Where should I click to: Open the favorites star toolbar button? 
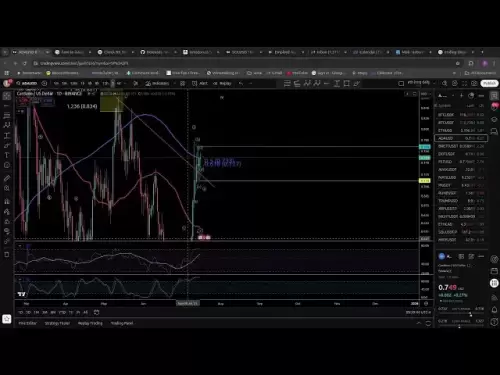pyautogui.click(x=7, y=319)
